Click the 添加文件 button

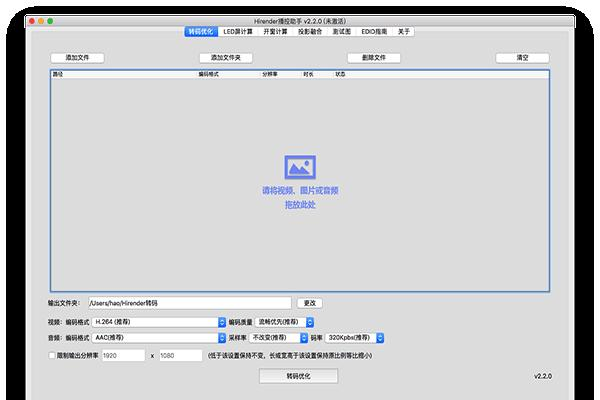pyautogui.click(x=77, y=58)
